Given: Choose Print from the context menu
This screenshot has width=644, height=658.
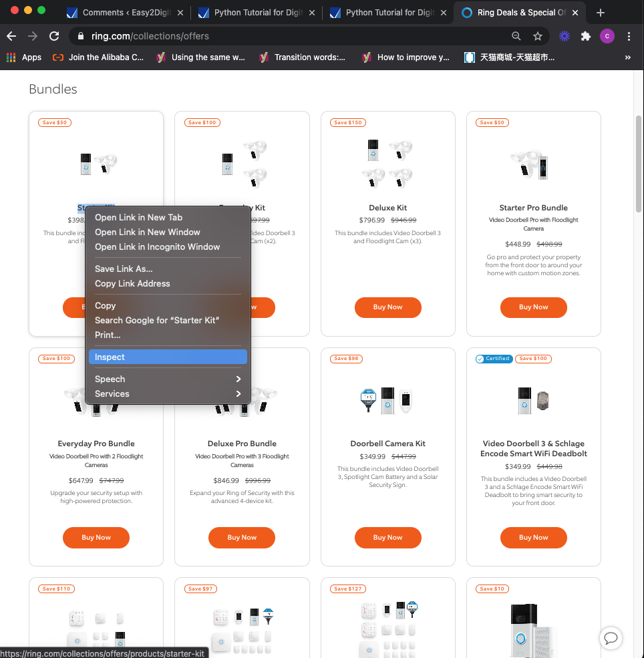Looking at the screenshot, I should (168, 335).
